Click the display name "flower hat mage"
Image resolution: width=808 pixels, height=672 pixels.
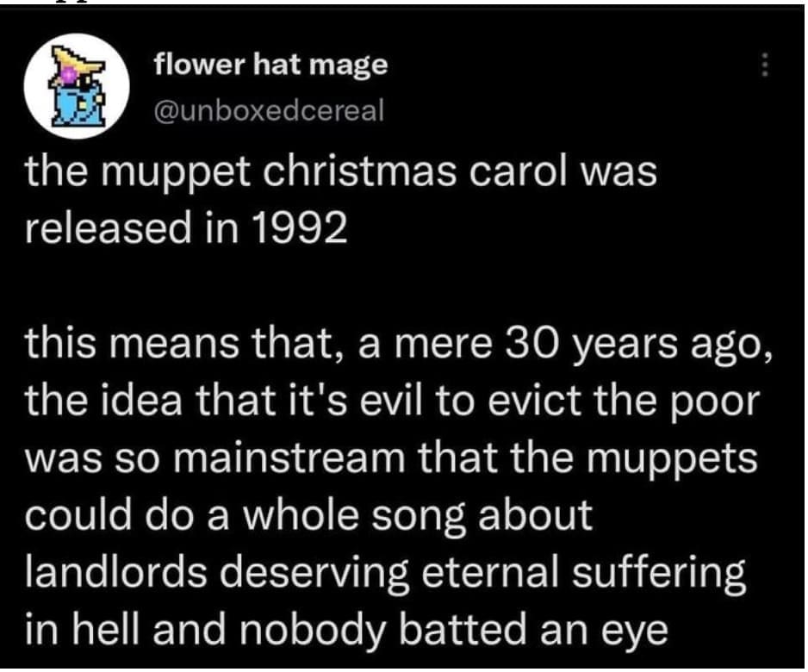pyautogui.click(x=270, y=65)
